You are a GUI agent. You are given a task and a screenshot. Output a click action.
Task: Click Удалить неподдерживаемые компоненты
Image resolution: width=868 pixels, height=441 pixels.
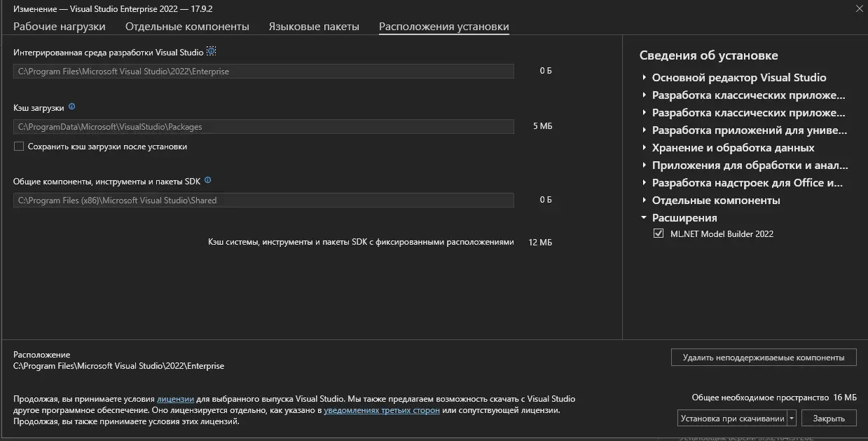click(x=764, y=357)
